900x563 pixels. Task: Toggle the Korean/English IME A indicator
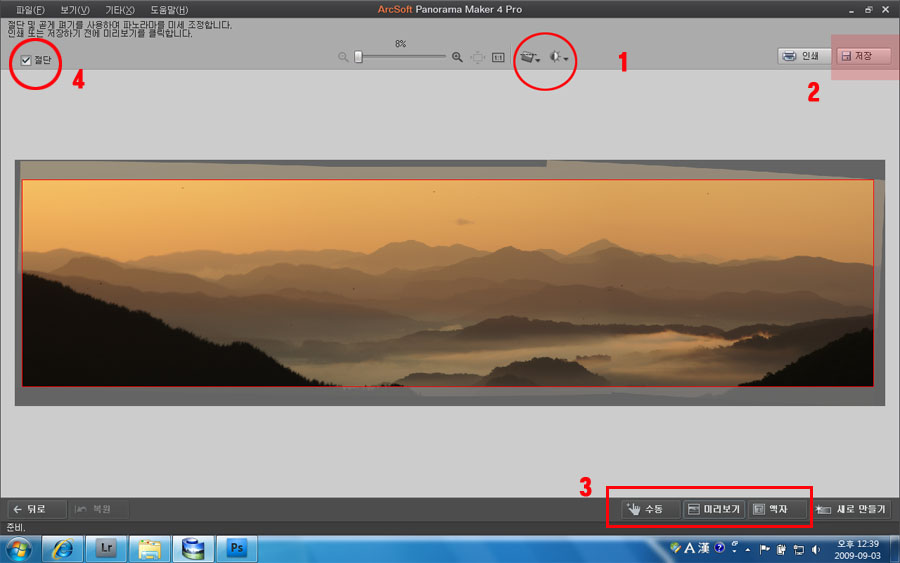click(x=690, y=548)
